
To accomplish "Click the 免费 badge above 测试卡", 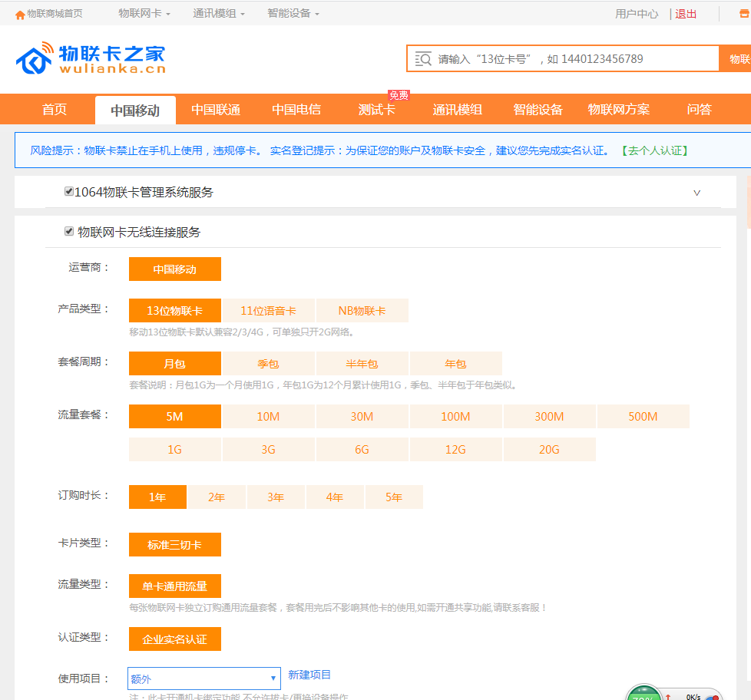I will [399, 95].
